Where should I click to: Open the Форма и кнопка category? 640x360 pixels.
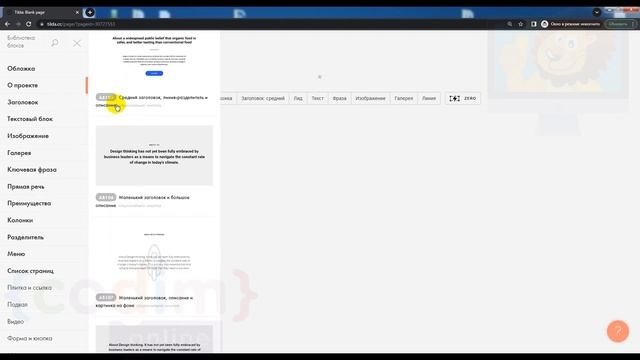(x=30, y=338)
